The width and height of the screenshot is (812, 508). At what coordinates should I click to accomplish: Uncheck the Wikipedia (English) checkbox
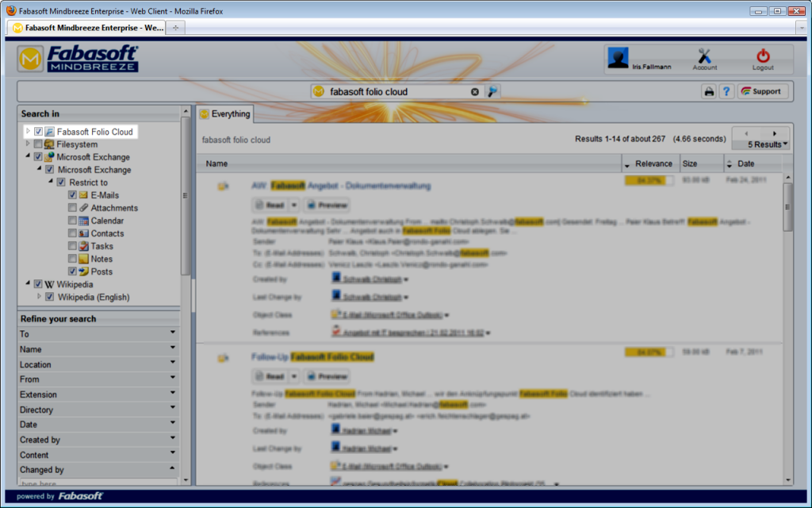pyautogui.click(x=50, y=297)
